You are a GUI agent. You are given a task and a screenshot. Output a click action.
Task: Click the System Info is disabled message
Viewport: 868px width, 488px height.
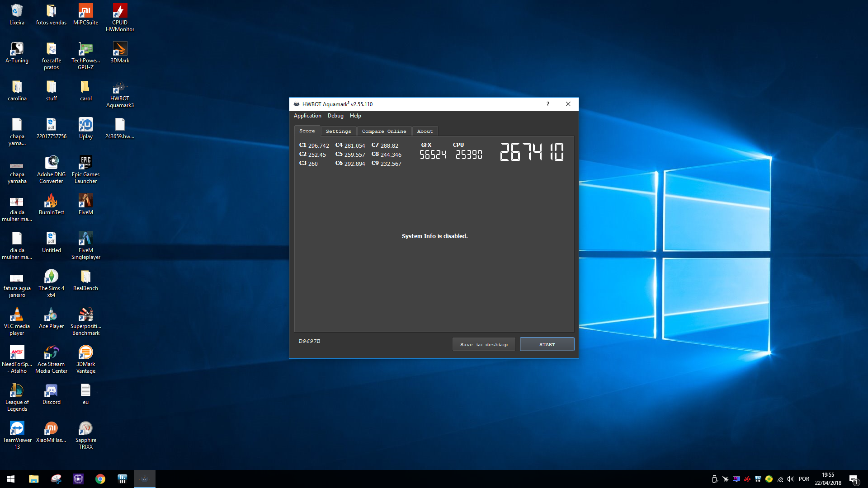pos(434,236)
